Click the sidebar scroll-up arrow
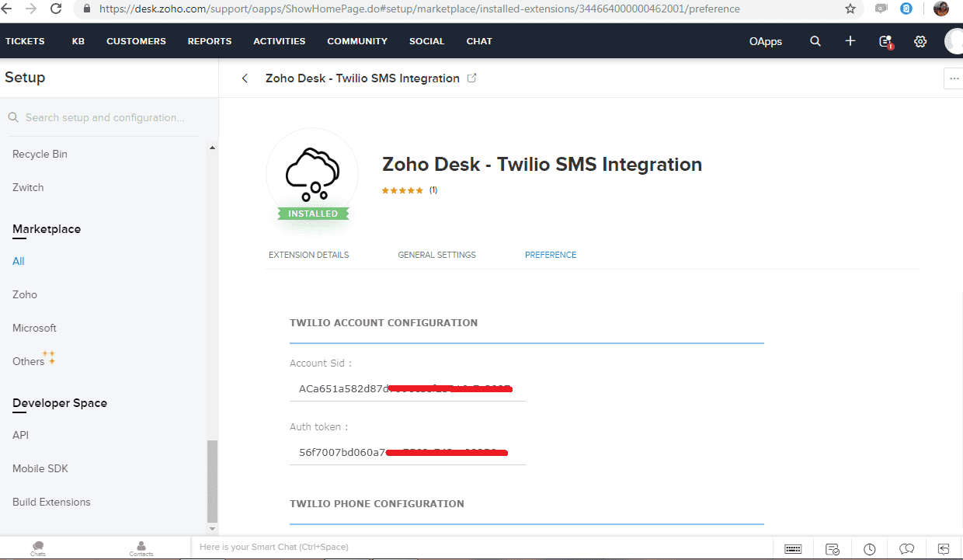 212,148
